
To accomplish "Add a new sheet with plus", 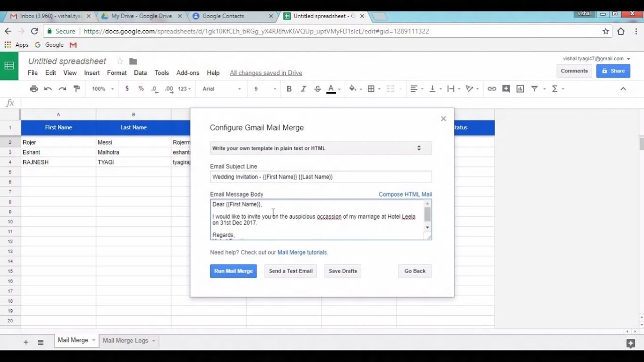I will (26, 342).
